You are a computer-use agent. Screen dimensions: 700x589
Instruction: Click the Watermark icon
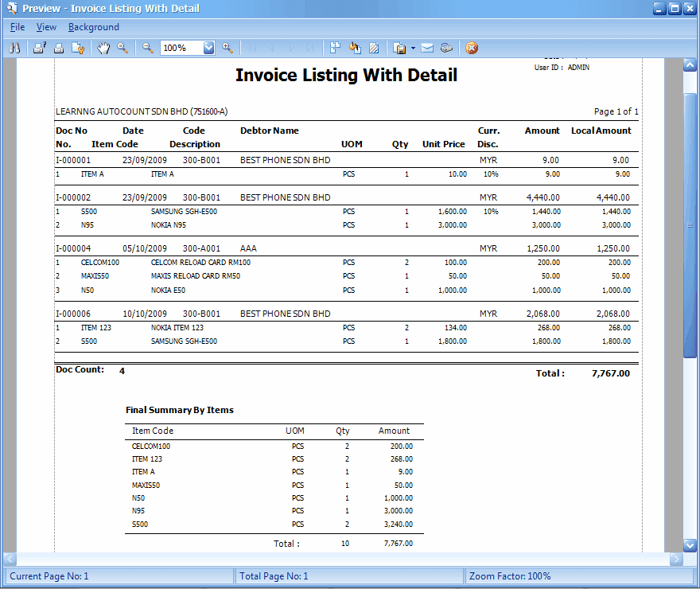tap(374, 48)
